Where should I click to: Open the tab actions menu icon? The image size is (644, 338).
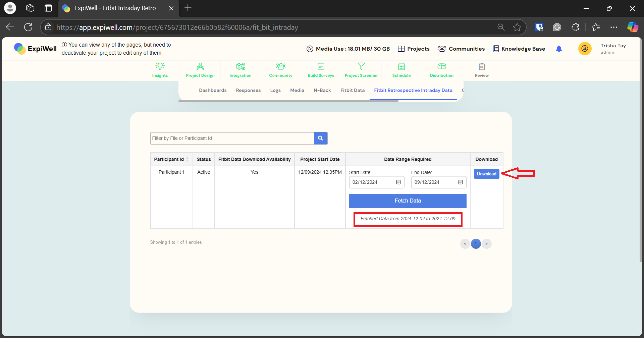[x=48, y=8]
